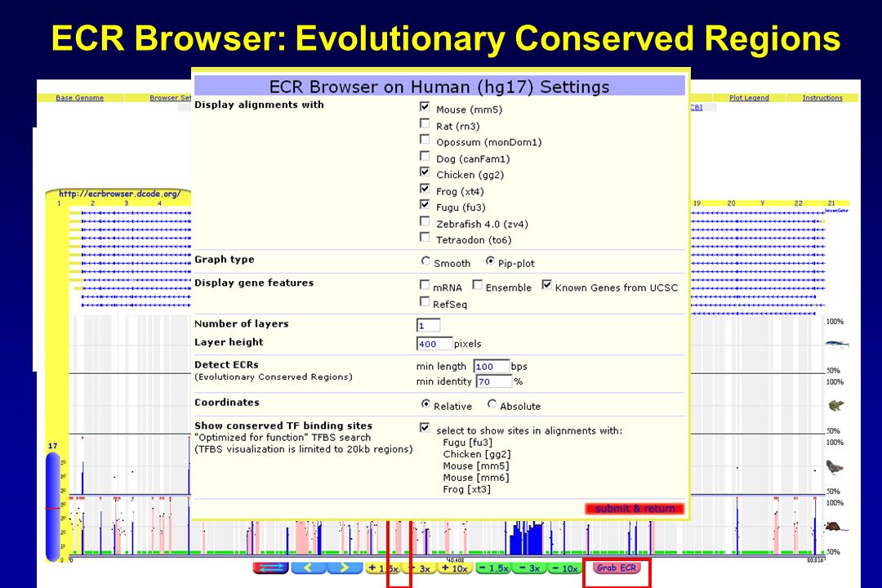The width and height of the screenshot is (882, 588).
Task: Select the Pip-plot graph type radio
Action: click(491, 261)
